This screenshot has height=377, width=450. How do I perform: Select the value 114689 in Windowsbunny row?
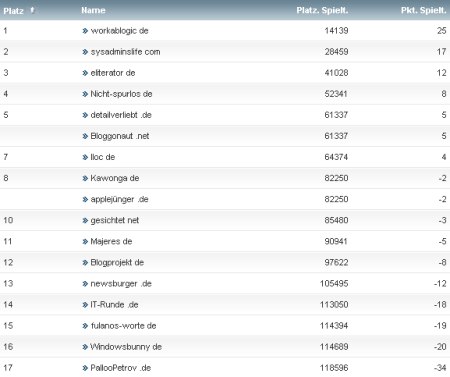coord(334,347)
